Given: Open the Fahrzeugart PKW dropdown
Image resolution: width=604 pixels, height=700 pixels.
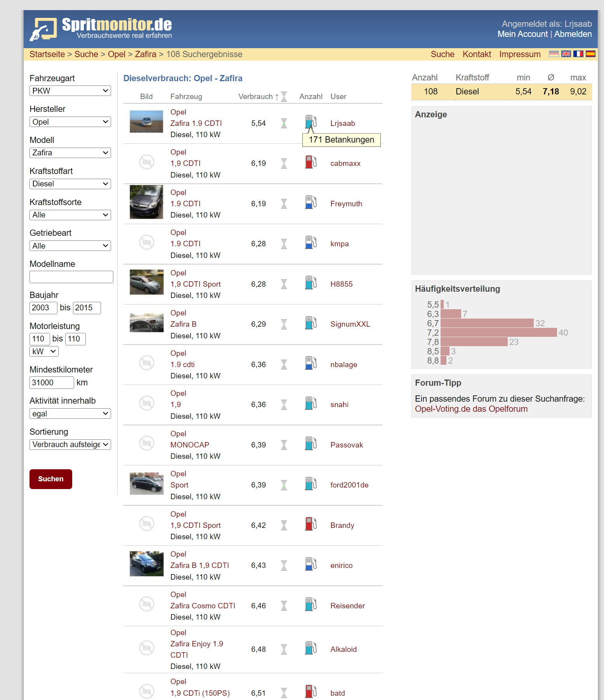Looking at the screenshot, I should pos(70,91).
